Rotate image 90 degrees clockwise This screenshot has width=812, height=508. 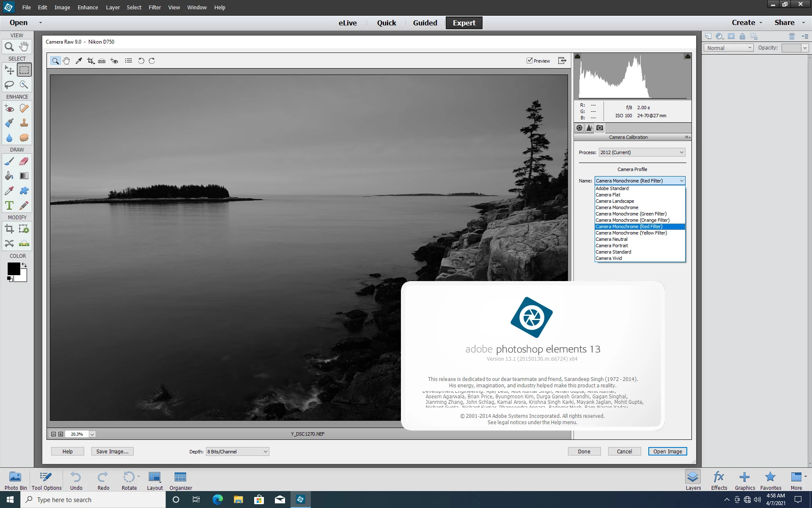[x=152, y=61]
